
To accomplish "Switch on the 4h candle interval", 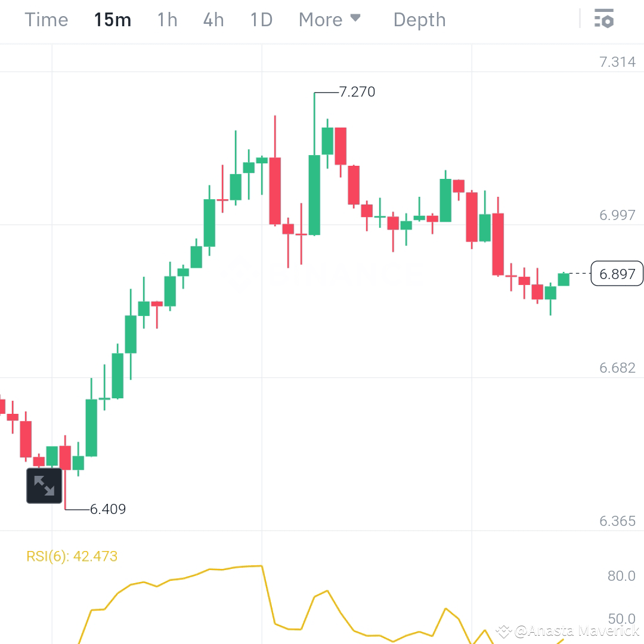I will click(x=213, y=19).
